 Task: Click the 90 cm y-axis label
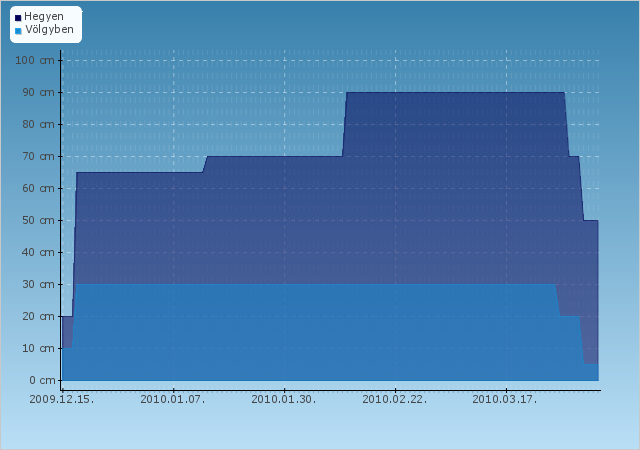pyautogui.click(x=38, y=92)
